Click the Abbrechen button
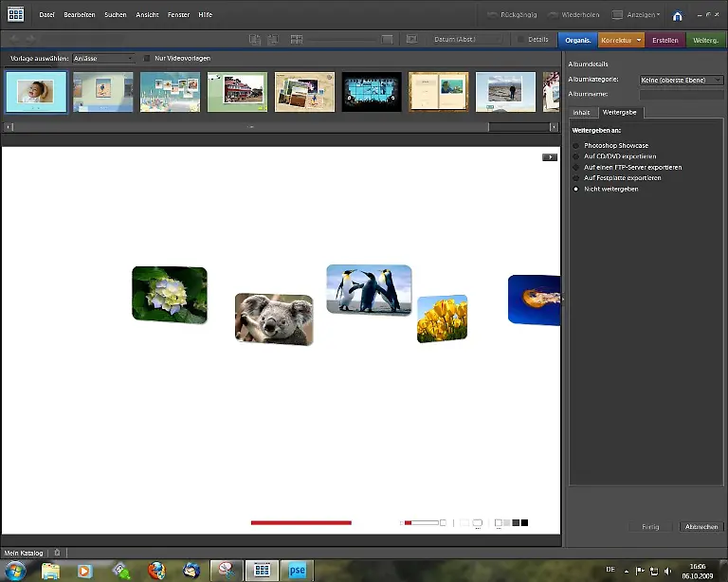 pos(701,526)
